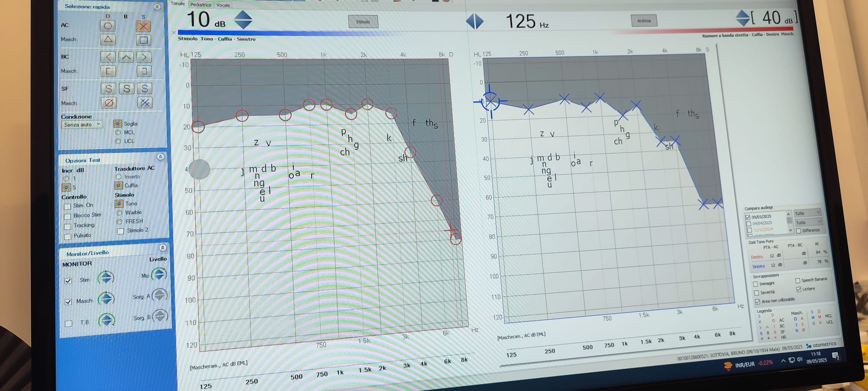Toggle the Lettere overlay checkbox
Screen dimensions: 868x391
(799, 289)
